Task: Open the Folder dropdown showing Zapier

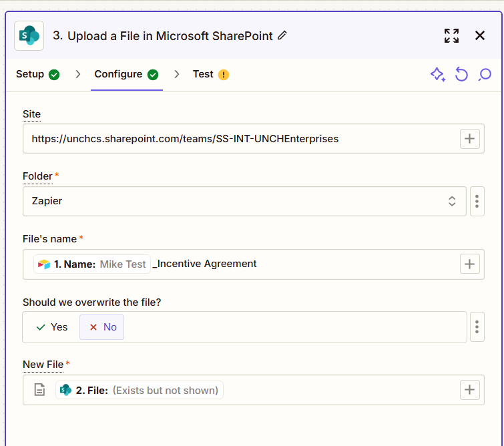Action: click(244, 201)
